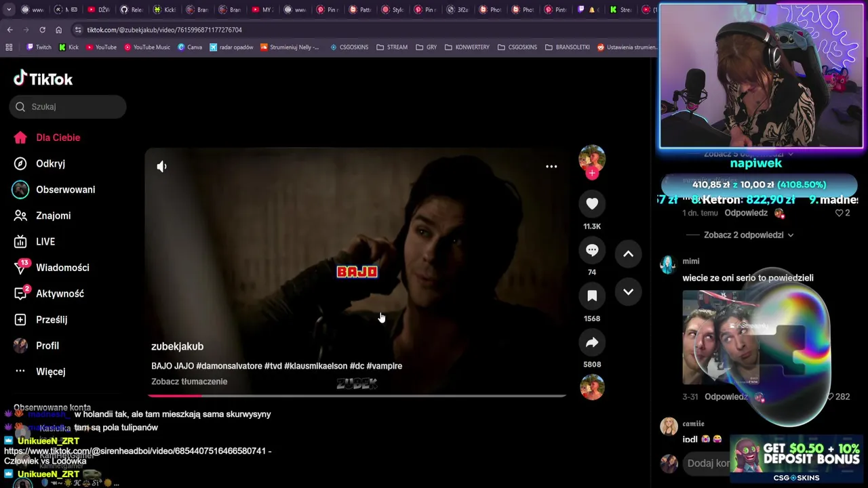Viewport: 868px width, 488px height.
Task: Open the #klausmikaelson hashtag
Action: 315,366
